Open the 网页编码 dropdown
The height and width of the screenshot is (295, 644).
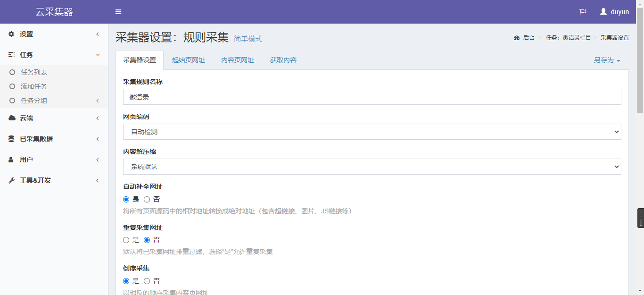pyautogui.click(x=372, y=132)
